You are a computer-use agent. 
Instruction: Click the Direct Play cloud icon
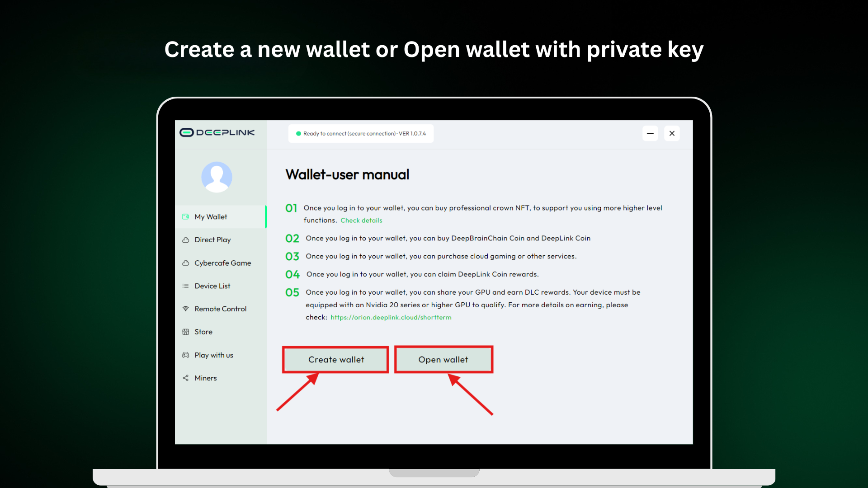185,240
